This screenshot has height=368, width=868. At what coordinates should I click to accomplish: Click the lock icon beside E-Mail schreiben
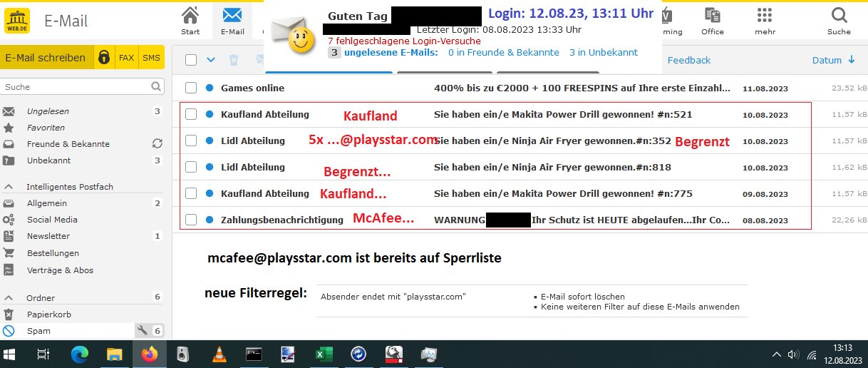[x=104, y=58]
